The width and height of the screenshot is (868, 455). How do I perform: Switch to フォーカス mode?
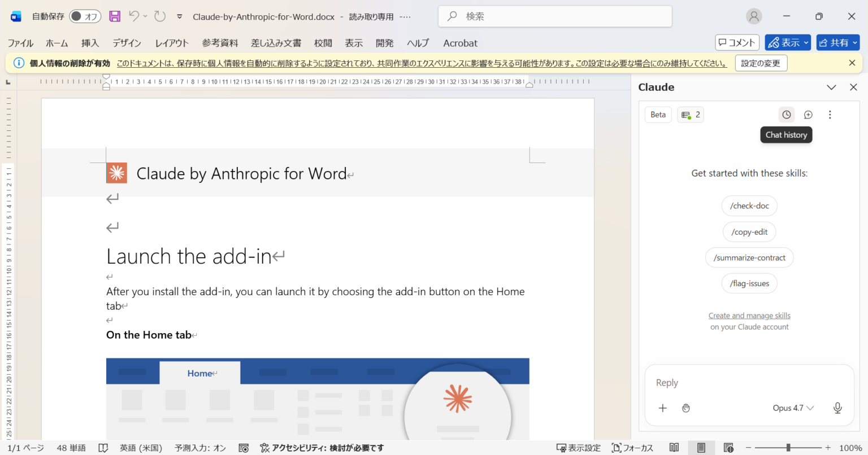[632, 448]
